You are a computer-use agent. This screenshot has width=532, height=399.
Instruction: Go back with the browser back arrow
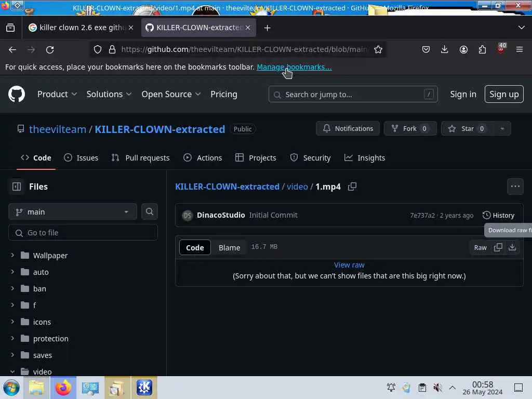point(12,50)
